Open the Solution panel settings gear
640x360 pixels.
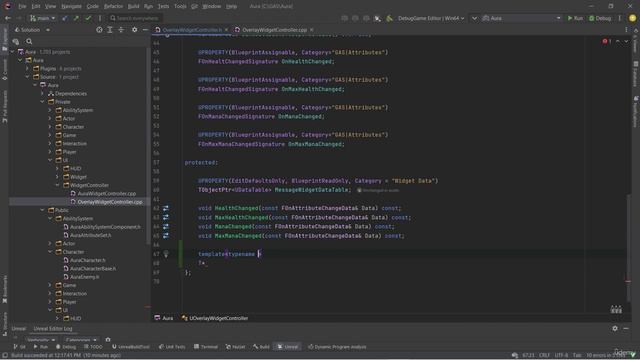coord(134,30)
